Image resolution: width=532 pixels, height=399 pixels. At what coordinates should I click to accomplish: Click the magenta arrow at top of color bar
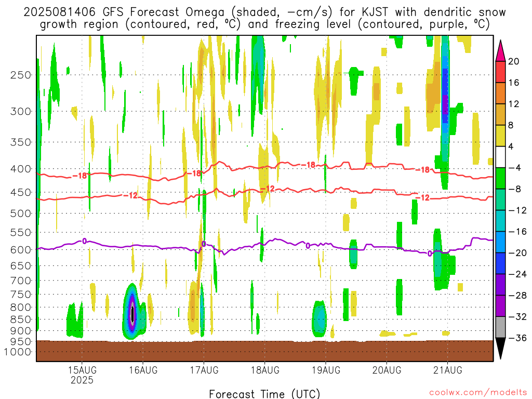[x=500, y=50]
